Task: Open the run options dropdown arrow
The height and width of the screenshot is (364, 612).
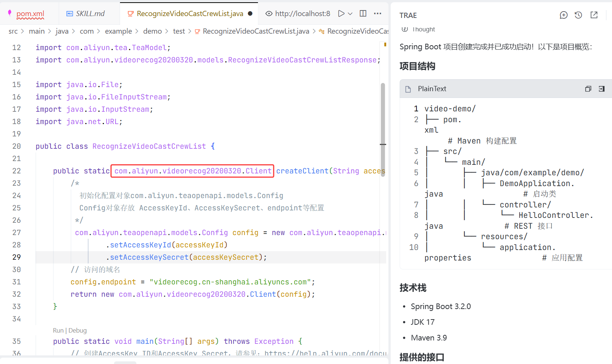Action: (350, 13)
